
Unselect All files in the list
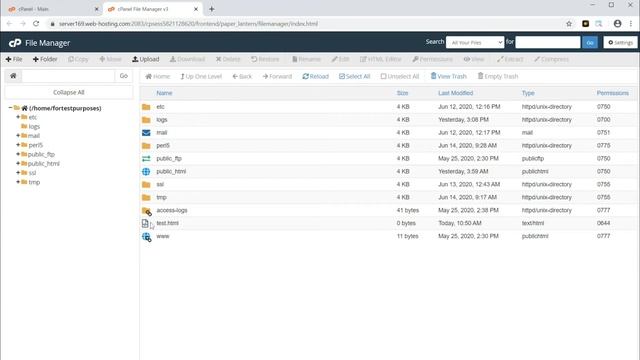coord(400,76)
